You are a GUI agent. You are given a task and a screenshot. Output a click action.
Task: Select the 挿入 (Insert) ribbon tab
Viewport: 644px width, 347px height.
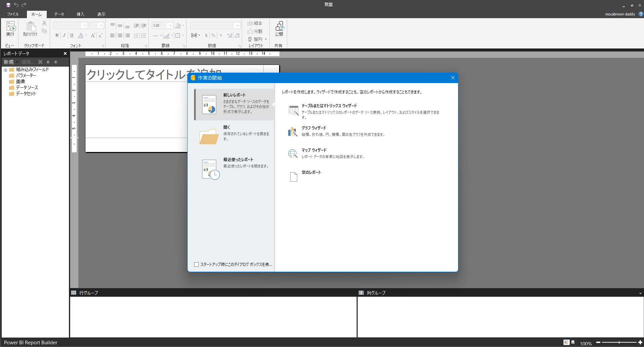(80, 14)
